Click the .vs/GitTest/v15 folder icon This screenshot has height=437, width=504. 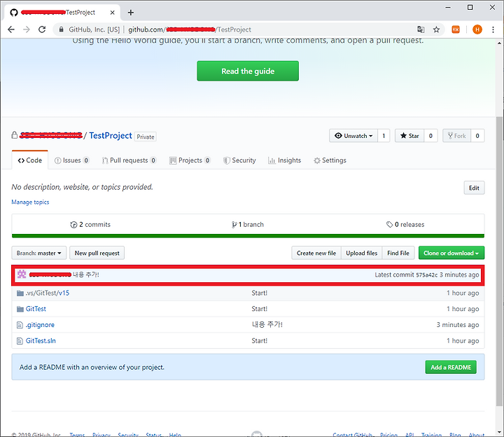[x=20, y=293]
